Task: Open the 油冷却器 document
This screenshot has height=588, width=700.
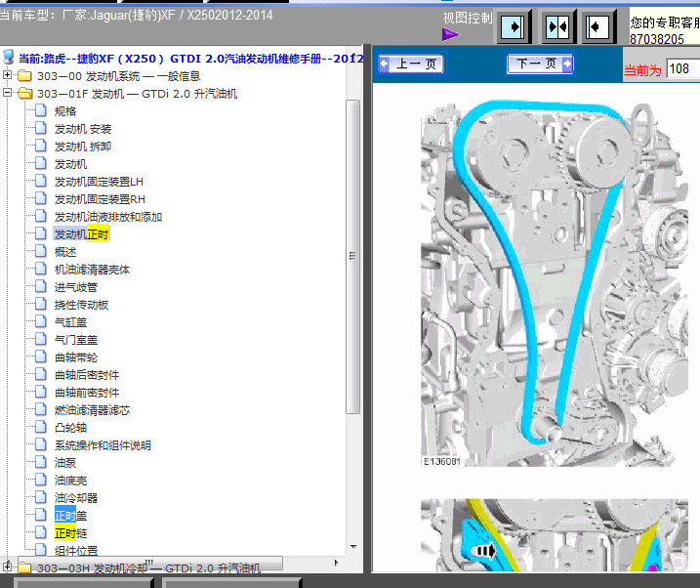Action: 76,498
